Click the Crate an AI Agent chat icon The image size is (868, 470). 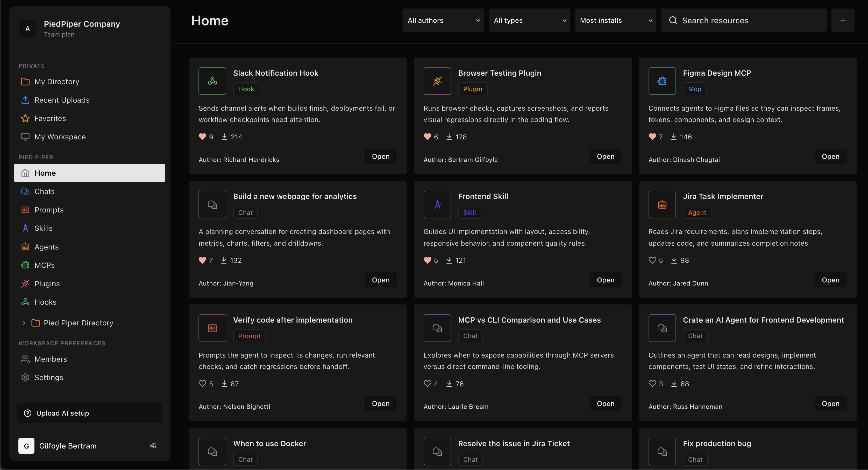pyautogui.click(x=662, y=328)
